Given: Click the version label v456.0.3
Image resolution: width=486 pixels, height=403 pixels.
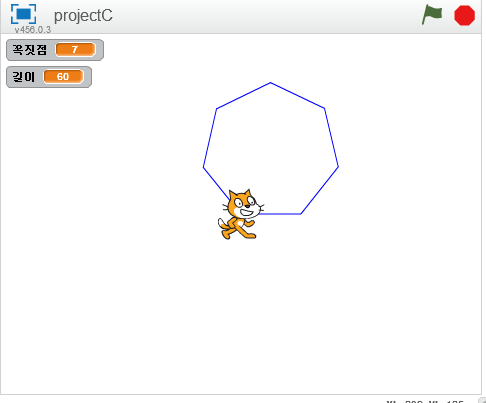Looking at the screenshot, I should click(x=33, y=30).
